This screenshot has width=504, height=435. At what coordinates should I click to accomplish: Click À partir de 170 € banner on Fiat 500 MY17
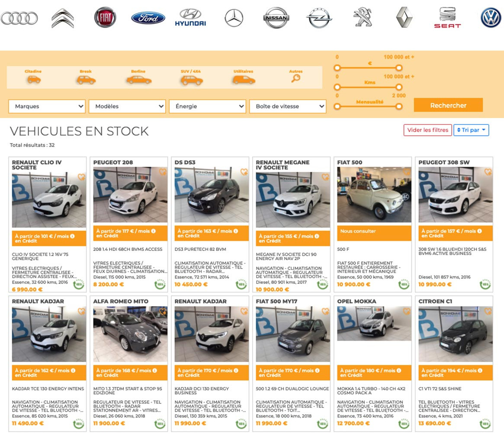point(293,373)
